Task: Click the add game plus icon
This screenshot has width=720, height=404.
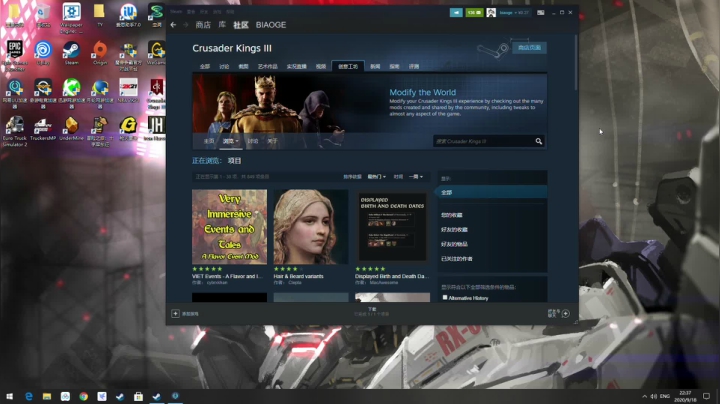Action: [x=175, y=314]
